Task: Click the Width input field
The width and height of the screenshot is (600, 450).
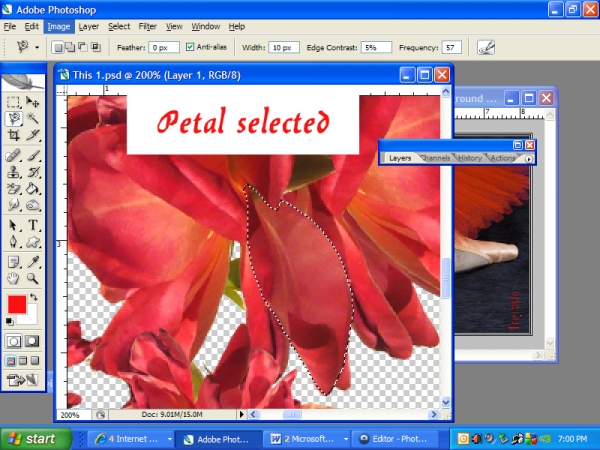Action: click(x=284, y=47)
